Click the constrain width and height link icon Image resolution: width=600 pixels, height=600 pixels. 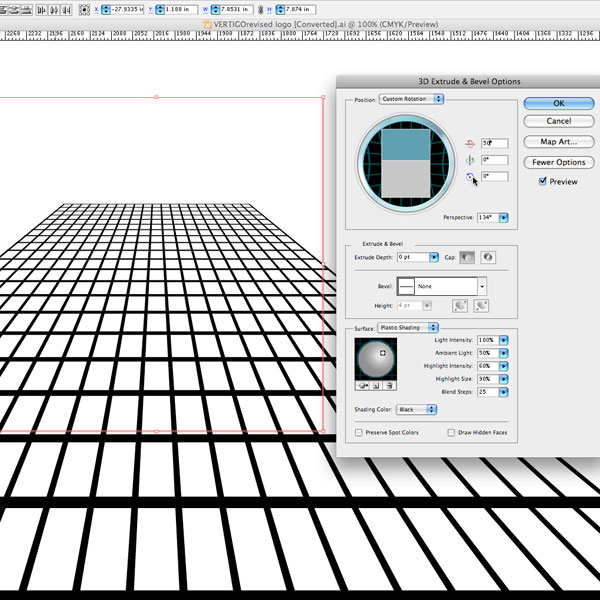coord(260,10)
